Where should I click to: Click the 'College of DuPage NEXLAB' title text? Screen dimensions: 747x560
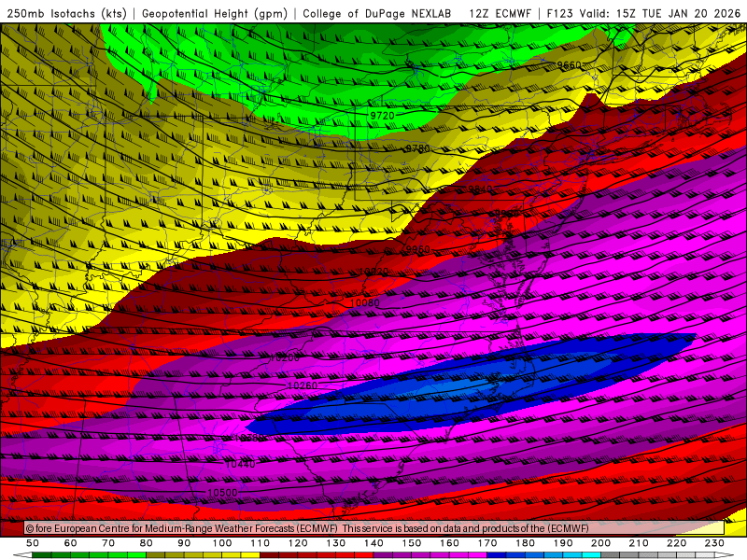tap(376, 14)
